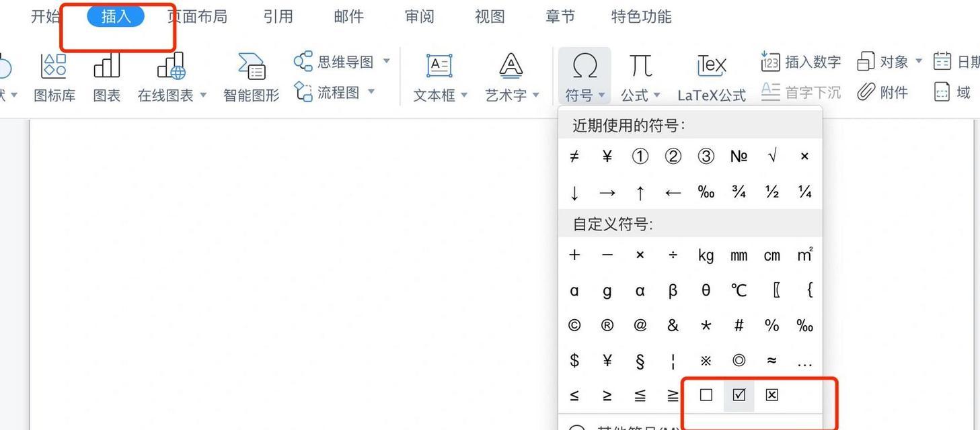Viewport: 980px width, 430px height.
Task: Switch to the 开始 tab
Action: point(46,17)
